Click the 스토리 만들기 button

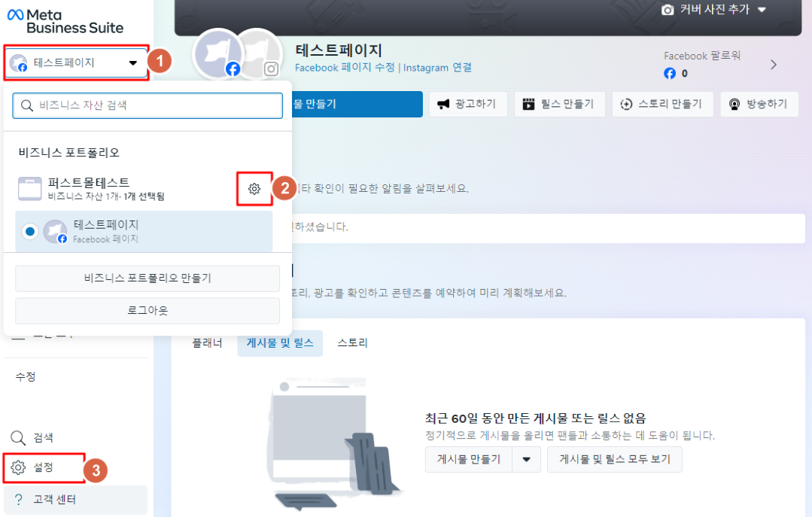coord(662,104)
